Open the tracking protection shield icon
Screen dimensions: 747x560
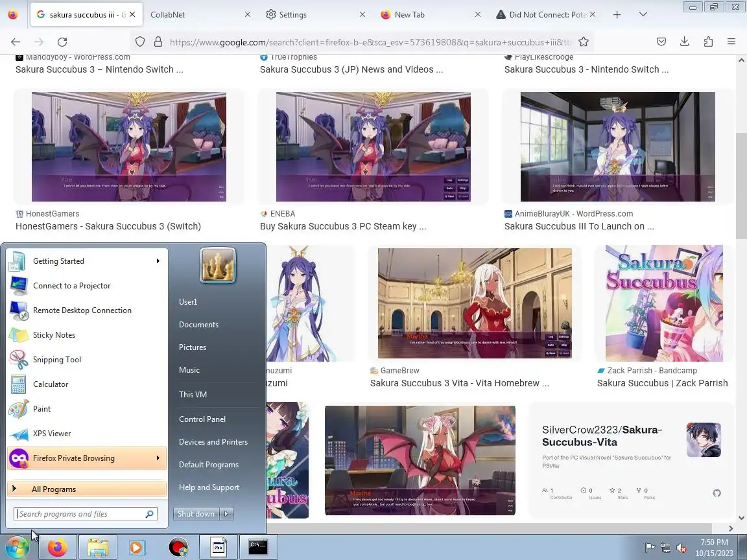pyautogui.click(x=139, y=42)
